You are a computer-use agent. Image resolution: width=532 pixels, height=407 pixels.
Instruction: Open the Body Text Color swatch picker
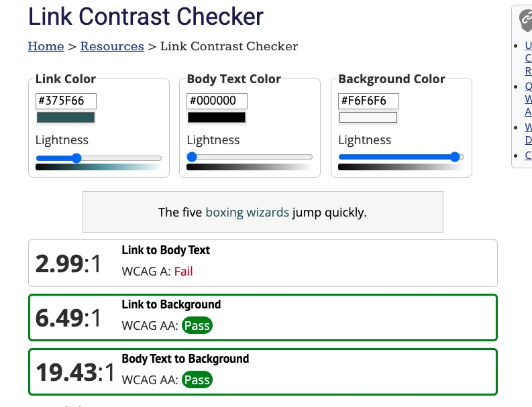coord(217,117)
